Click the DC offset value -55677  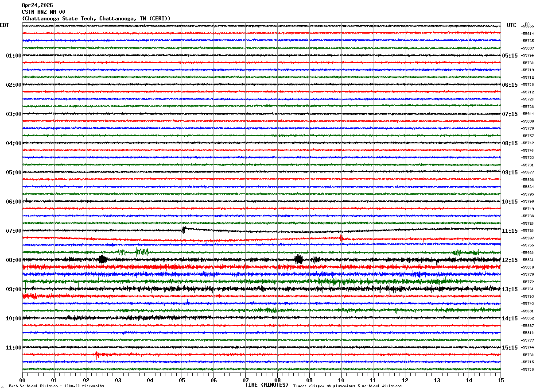528,173
